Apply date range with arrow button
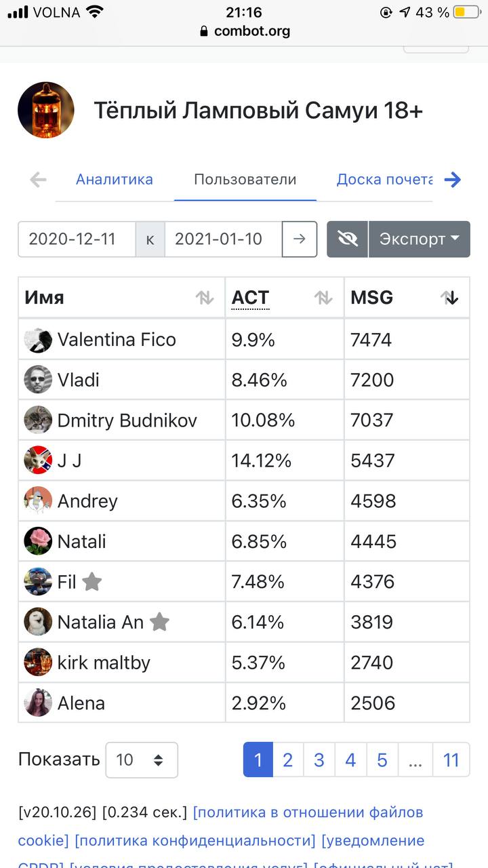The width and height of the screenshot is (488, 868). coord(300,239)
